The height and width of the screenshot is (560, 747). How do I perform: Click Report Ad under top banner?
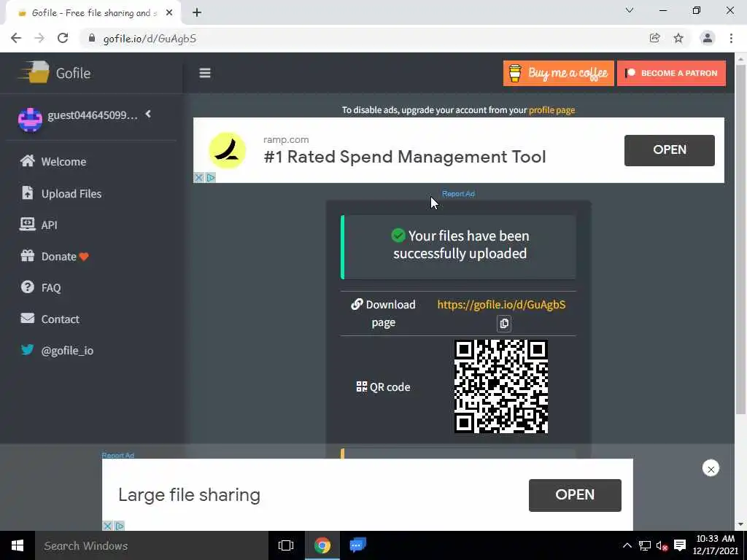coord(458,194)
